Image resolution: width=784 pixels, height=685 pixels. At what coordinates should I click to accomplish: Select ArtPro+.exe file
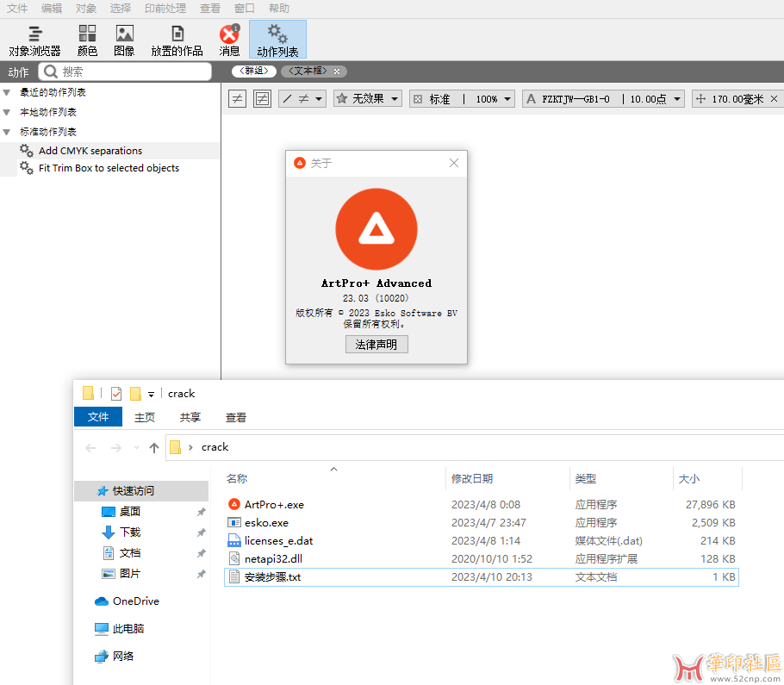pyautogui.click(x=482, y=505)
